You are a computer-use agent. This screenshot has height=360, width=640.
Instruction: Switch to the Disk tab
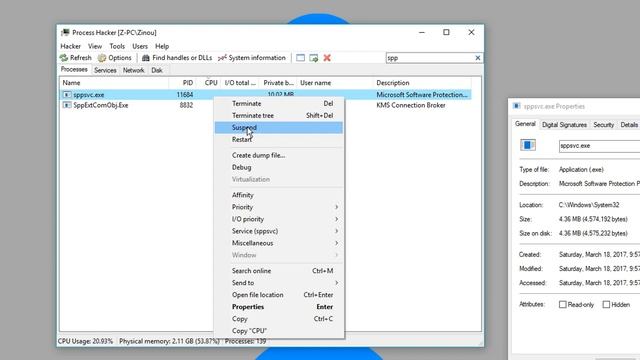(x=157, y=70)
